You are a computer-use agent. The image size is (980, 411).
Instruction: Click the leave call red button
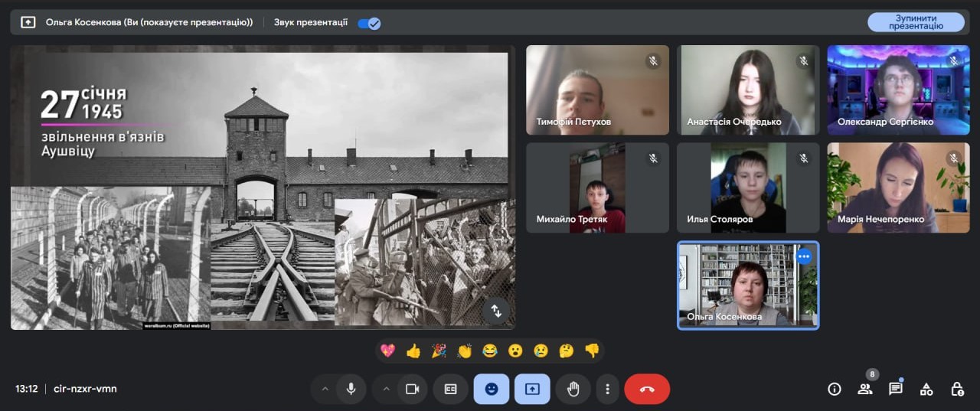tap(647, 389)
